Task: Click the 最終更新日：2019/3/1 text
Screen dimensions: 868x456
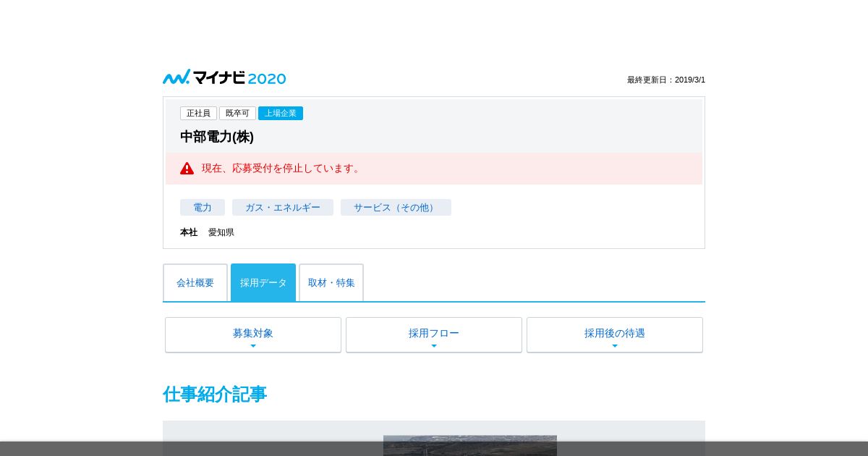Action: click(x=666, y=80)
